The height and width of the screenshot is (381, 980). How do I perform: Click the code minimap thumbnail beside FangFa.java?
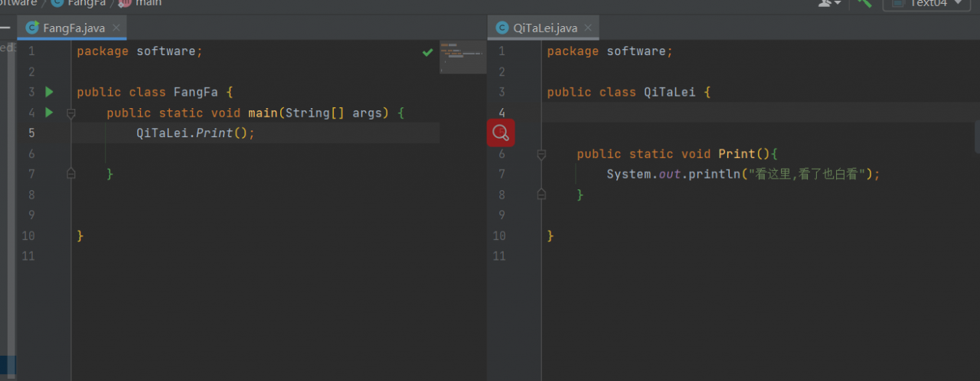click(x=462, y=57)
